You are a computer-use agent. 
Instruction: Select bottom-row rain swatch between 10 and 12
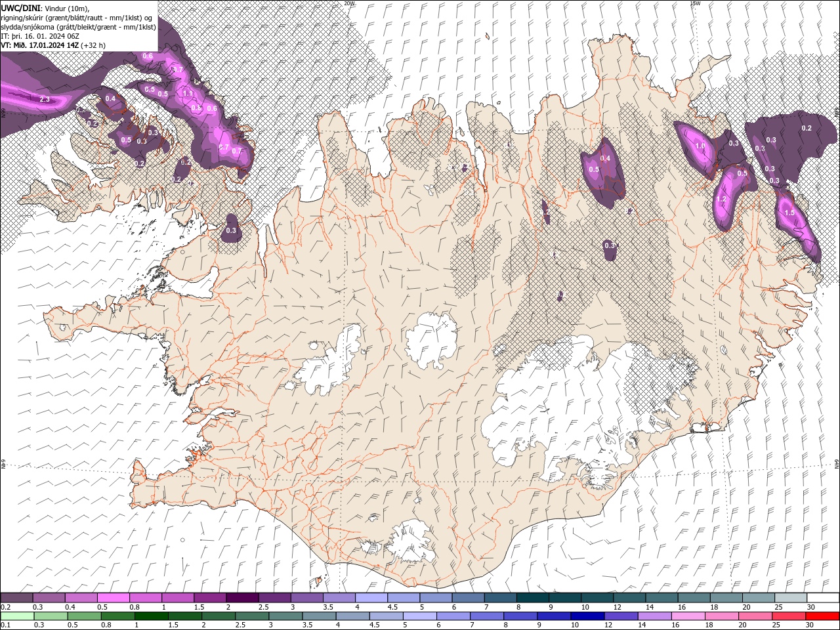(x=587, y=616)
